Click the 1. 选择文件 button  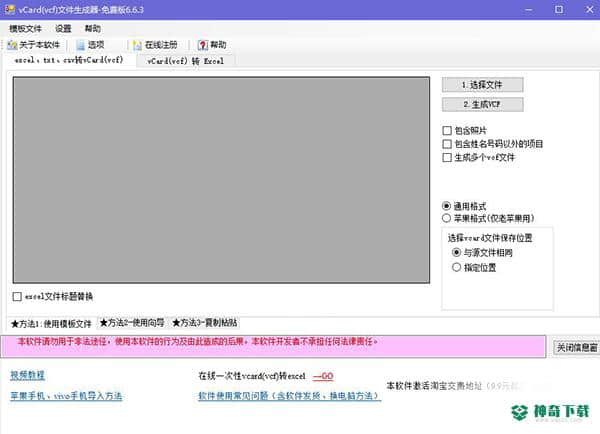[x=483, y=85]
